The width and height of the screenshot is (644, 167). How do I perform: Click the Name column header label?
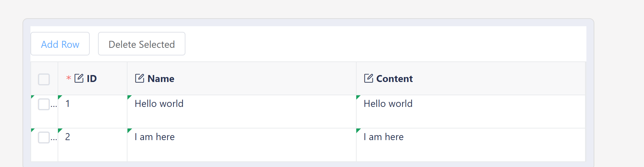coord(161,79)
